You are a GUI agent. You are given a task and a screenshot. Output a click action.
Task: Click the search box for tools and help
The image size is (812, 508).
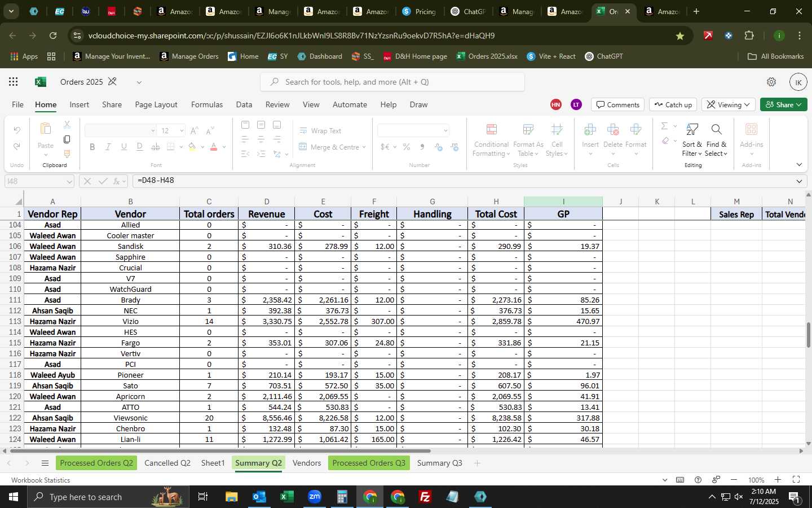coord(392,82)
